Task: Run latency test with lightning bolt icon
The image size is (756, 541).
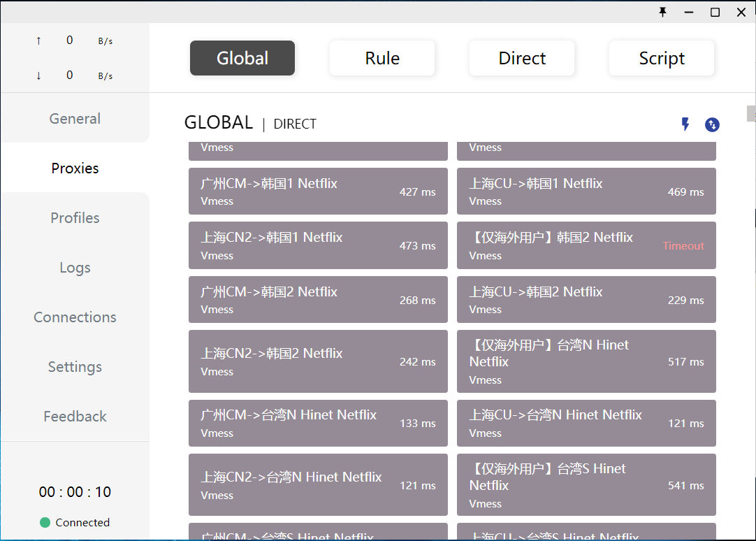Action: (x=685, y=124)
